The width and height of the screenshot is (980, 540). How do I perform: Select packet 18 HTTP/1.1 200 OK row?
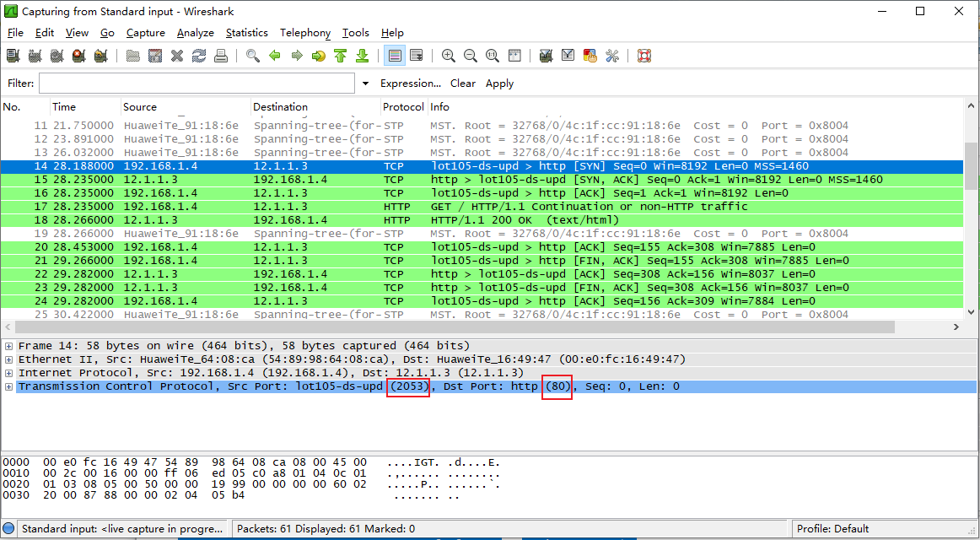tap(482, 220)
